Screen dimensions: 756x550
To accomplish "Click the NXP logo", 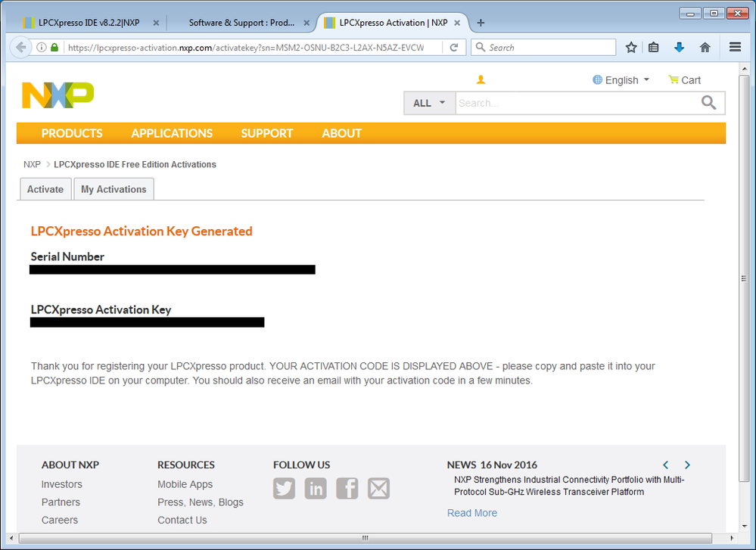I will 58,95.
